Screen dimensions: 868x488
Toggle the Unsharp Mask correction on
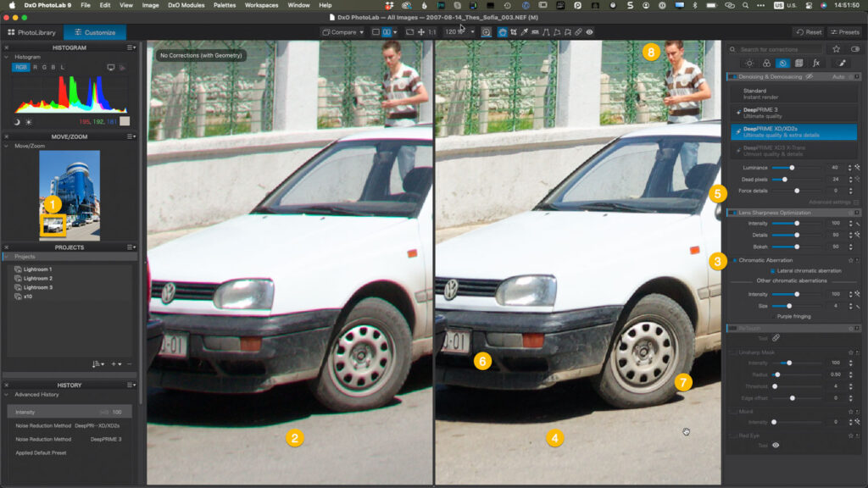(734, 352)
